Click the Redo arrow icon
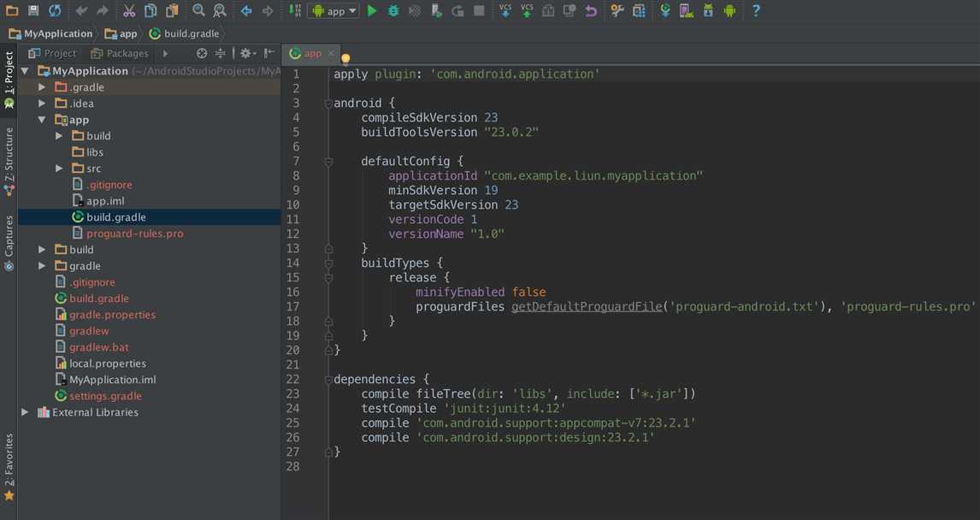This screenshot has height=520, width=980. (x=103, y=10)
